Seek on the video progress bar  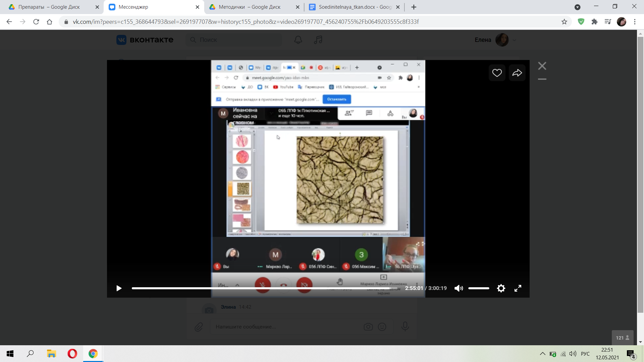pyautogui.click(x=264, y=288)
